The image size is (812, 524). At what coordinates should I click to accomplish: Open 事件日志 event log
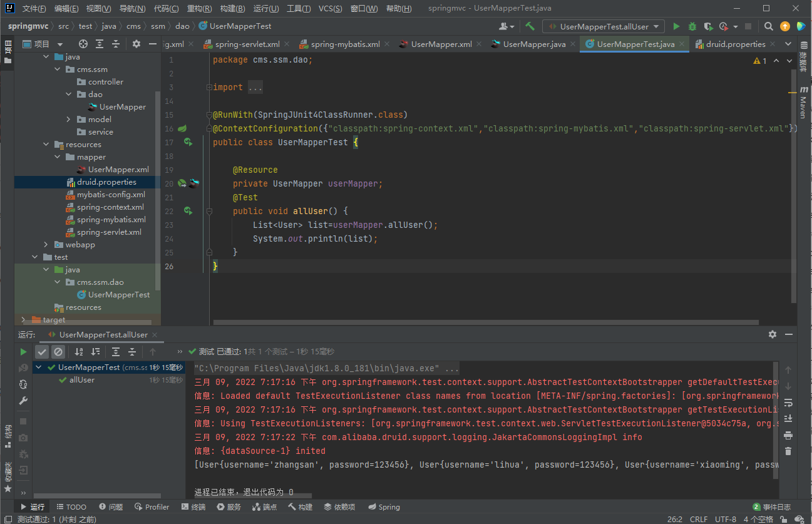[x=771, y=507]
